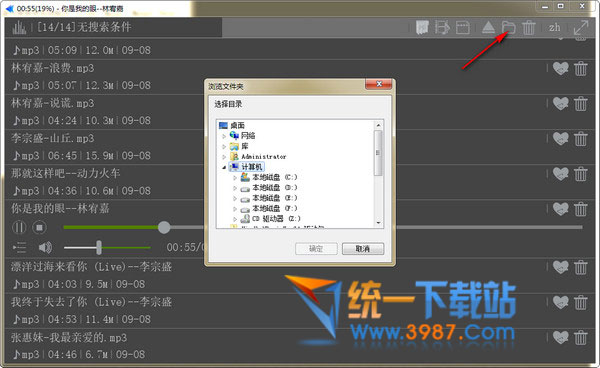Favorite 漂洋过海来看你 (Live) with its heart icon
Viewport: 600px width, 368px height.
point(561,267)
